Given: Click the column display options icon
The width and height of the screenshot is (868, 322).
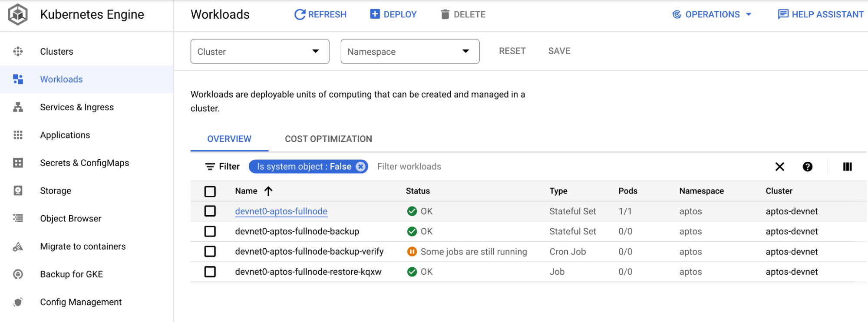Looking at the screenshot, I should tap(847, 167).
